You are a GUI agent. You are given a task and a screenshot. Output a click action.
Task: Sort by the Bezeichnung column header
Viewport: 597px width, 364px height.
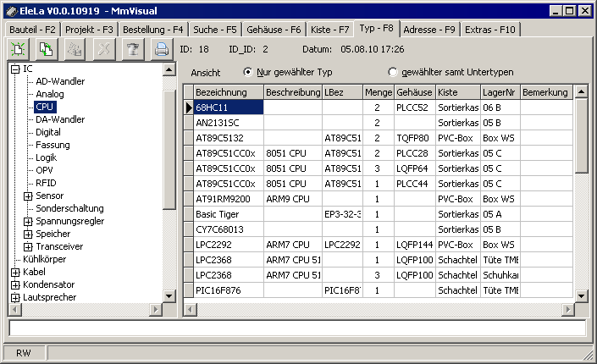221,91
